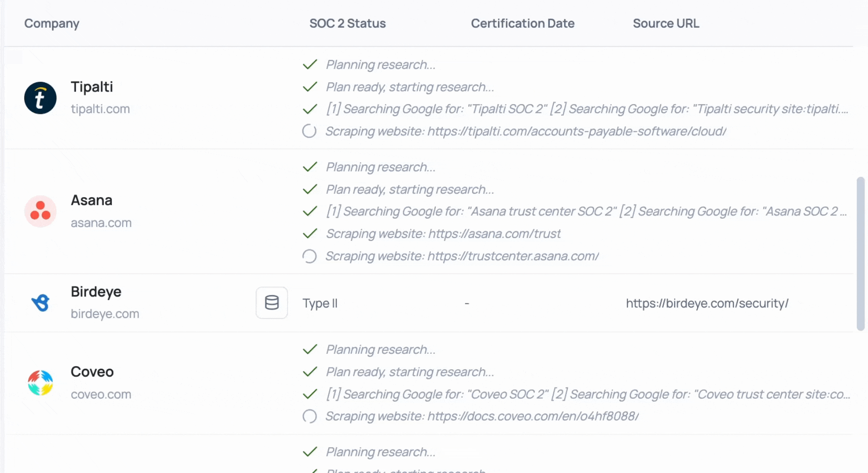The image size is (868, 473).
Task: Click the Coveo company logo
Action: pos(40,383)
